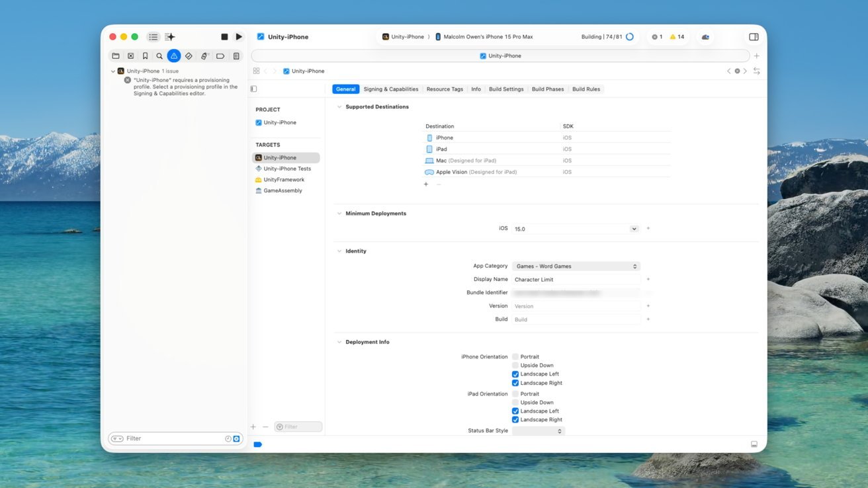
Task: Open the Xcode Cloud status icon
Action: [x=705, y=37]
